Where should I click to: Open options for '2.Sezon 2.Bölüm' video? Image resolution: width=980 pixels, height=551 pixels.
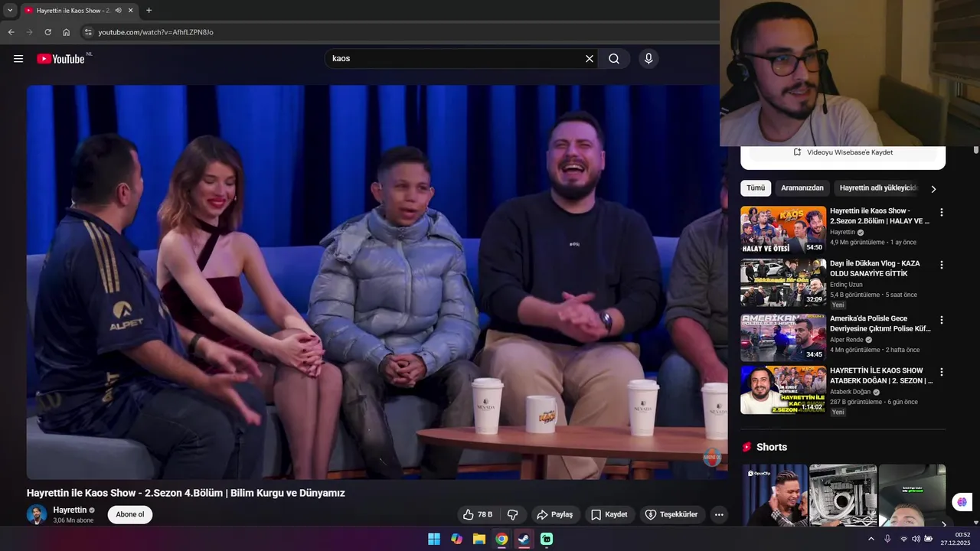pos(942,213)
